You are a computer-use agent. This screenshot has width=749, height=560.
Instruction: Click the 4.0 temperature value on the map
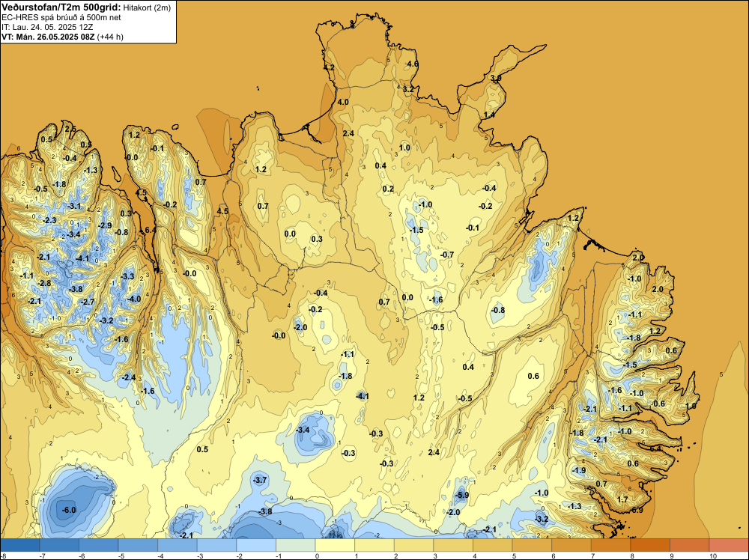pyautogui.click(x=343, y=102)
